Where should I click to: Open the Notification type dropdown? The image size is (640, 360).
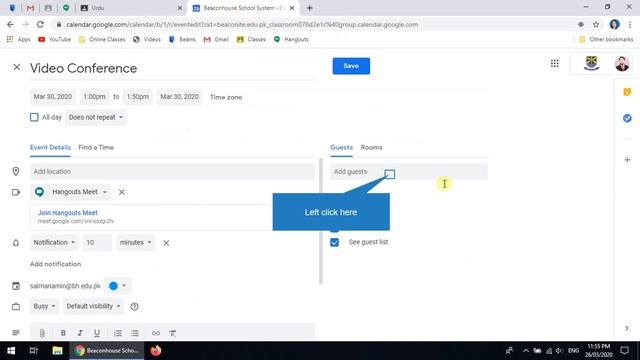click(x=54, y=242)
